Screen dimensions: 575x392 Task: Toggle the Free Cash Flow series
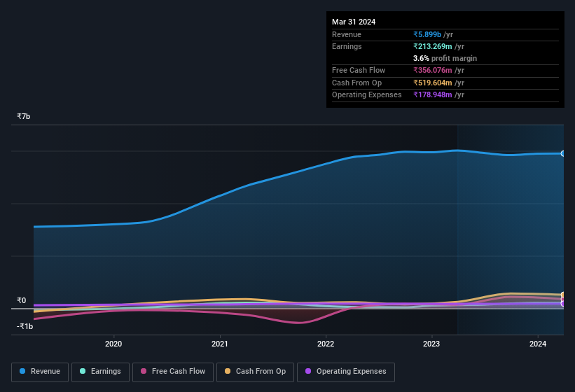click(173, 372)
